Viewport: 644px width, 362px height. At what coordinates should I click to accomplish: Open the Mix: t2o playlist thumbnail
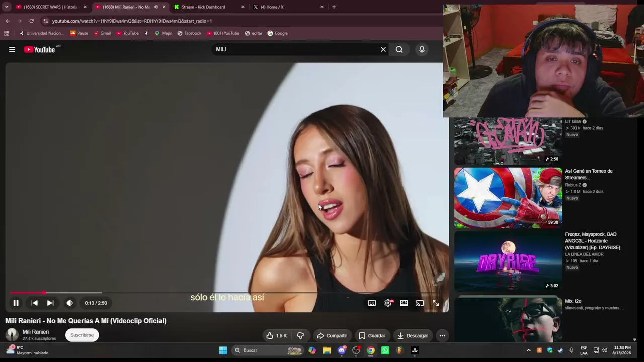pos(508,319)
